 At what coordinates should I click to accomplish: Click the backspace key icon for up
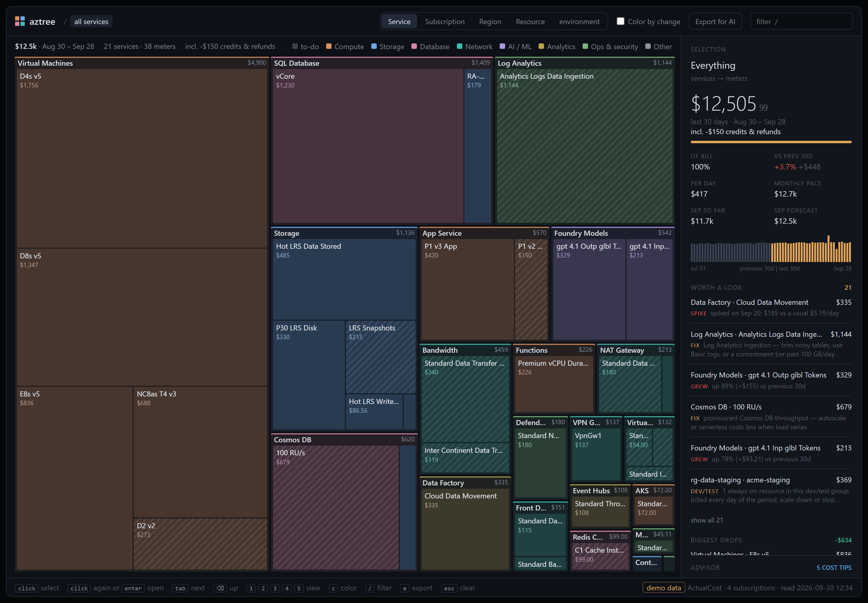(x=220, y=588)
